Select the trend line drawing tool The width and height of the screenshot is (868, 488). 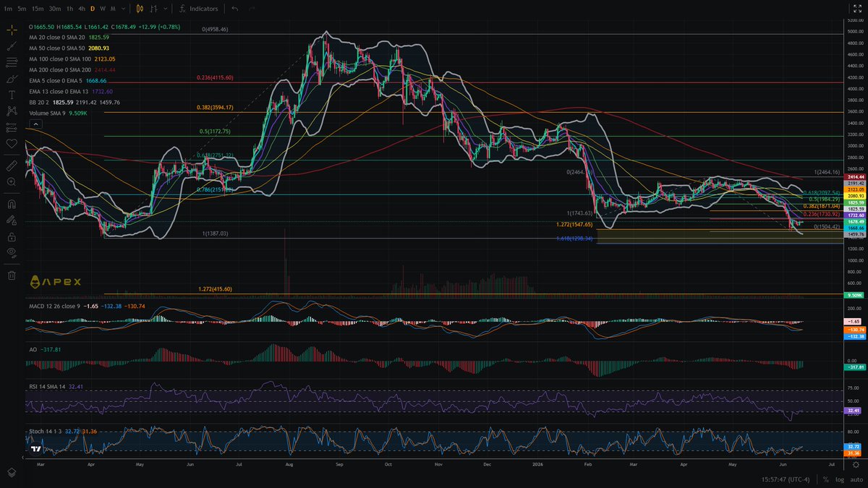(11, 46)
